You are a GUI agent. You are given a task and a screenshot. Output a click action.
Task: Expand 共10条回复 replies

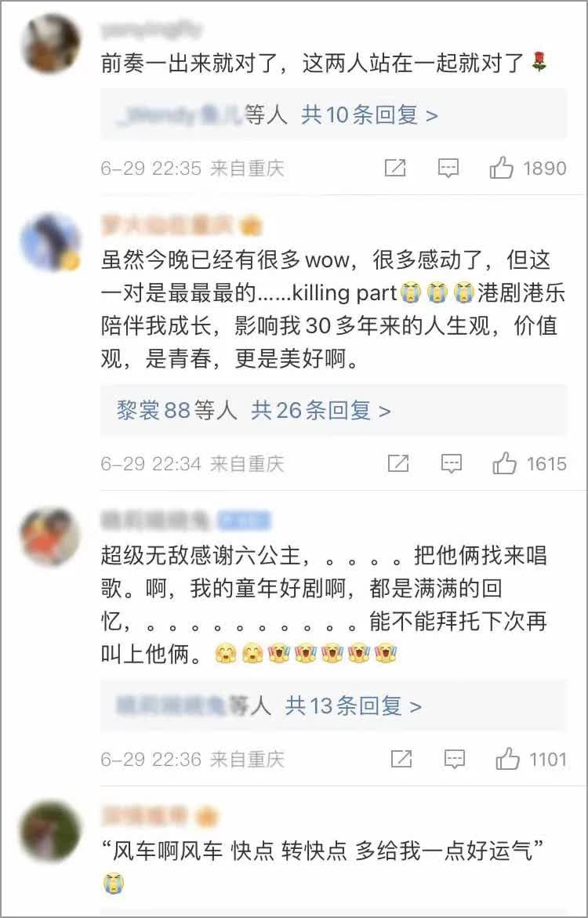click(x=369, y=114)
